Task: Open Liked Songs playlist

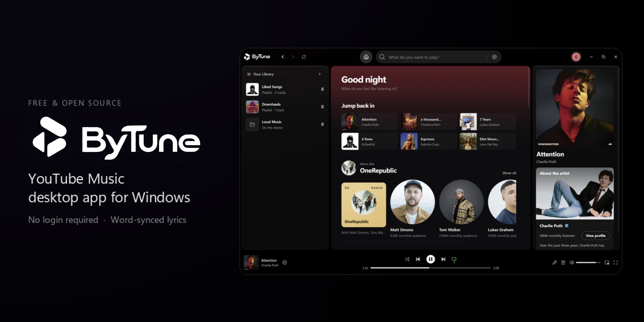Action: tap(285, 89)
